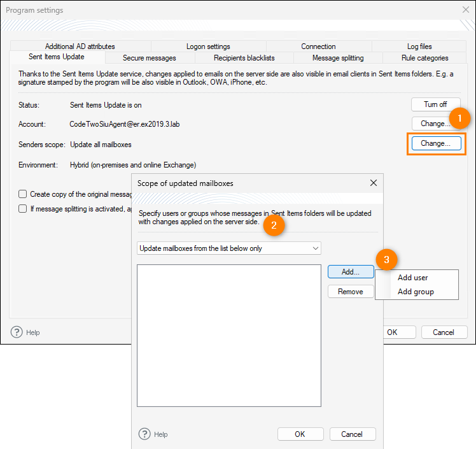
Task: Switch to the Log files tab
Action: click(419, 46)
